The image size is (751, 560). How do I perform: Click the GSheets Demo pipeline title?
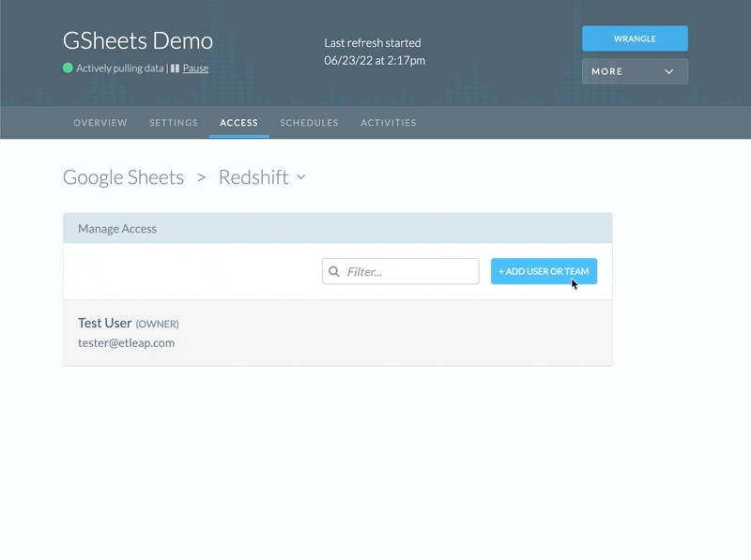138,41
